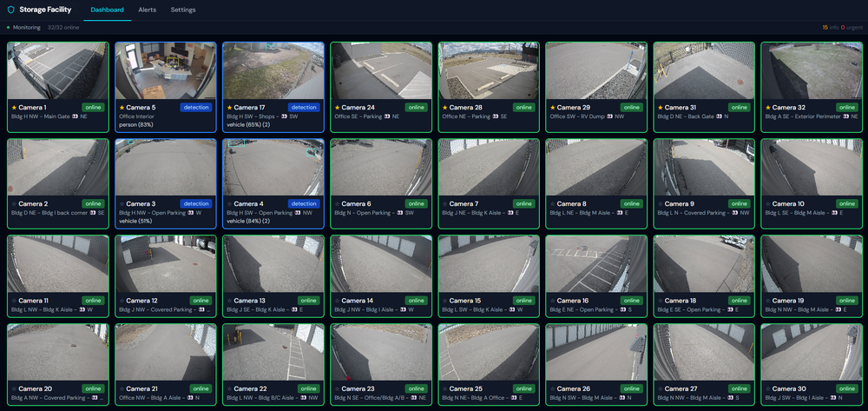Click the 'vehicle (84%) (2)' detection label
The width and height of the screenshot is (868, 411).
(x=250, y=222)
